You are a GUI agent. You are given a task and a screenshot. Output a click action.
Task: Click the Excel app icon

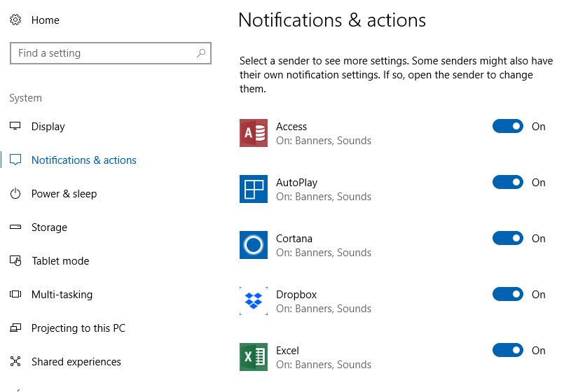tap(254, 357)
